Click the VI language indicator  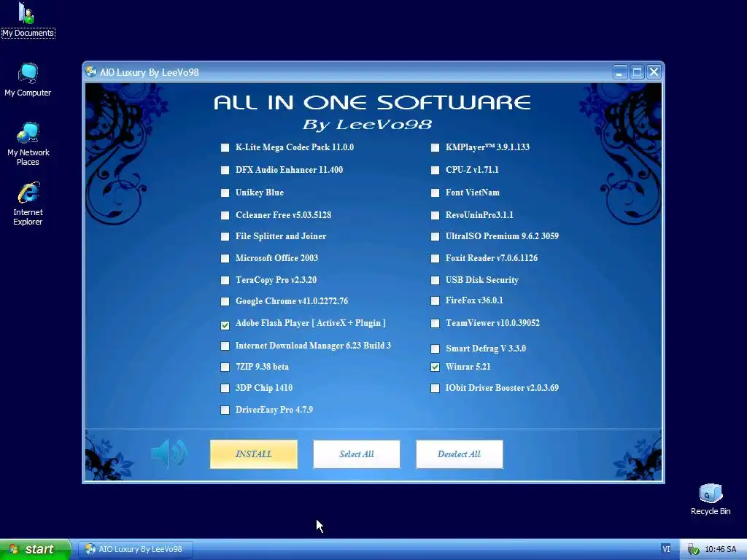pyautogui.click(x=666, y=549)
